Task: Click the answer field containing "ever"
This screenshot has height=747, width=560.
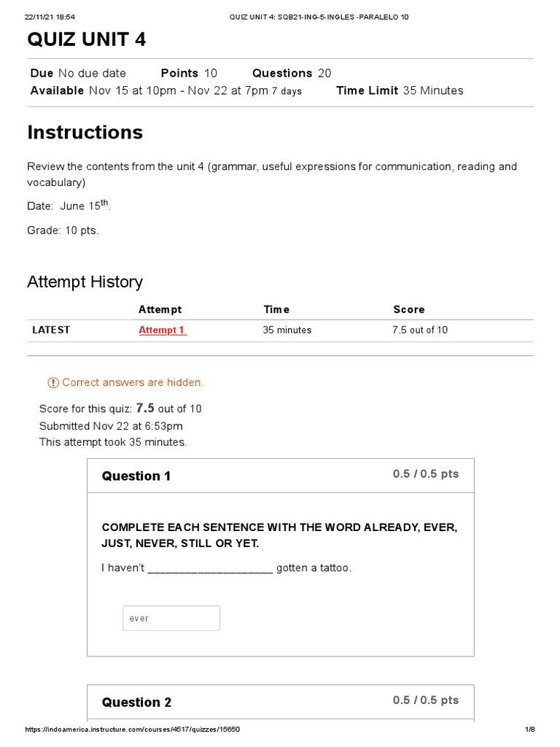Action: 171,619
